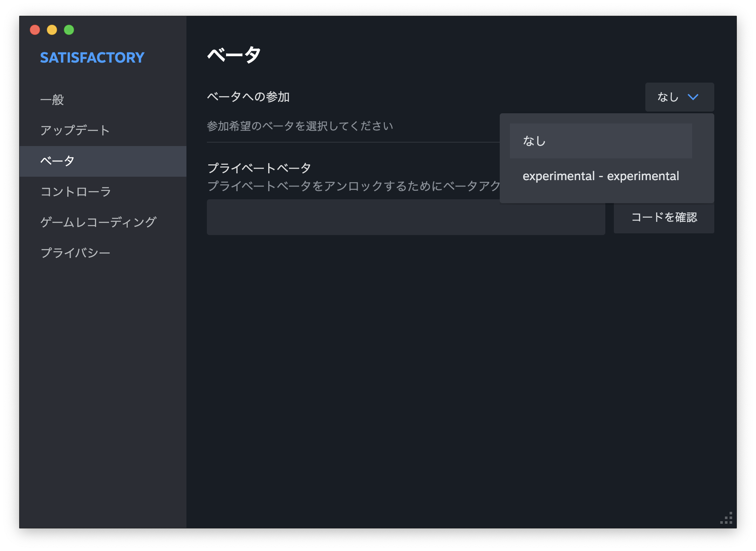Close the properties window with red button
The image size is (756, 551).
(35, 30)
